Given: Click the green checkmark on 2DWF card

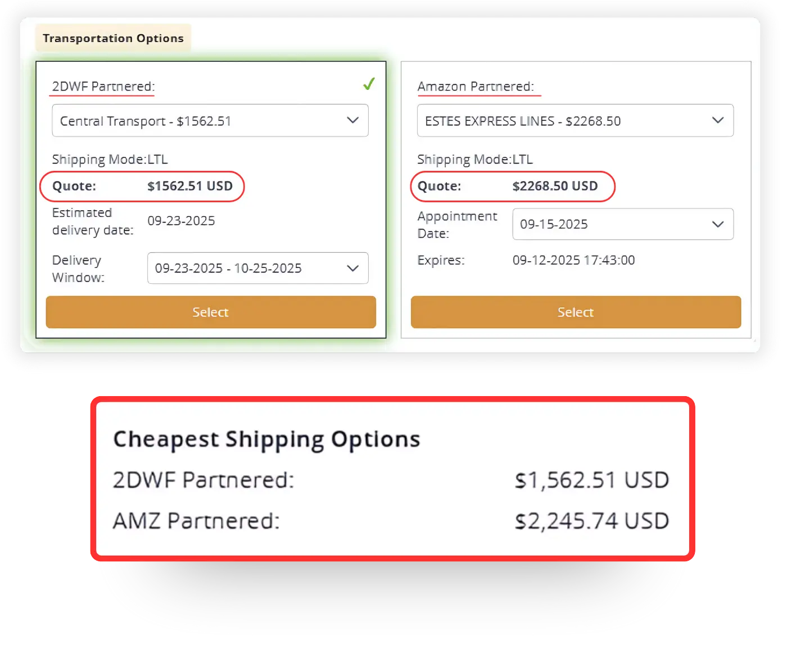Looking at the screenshot, I should [369, 84].
